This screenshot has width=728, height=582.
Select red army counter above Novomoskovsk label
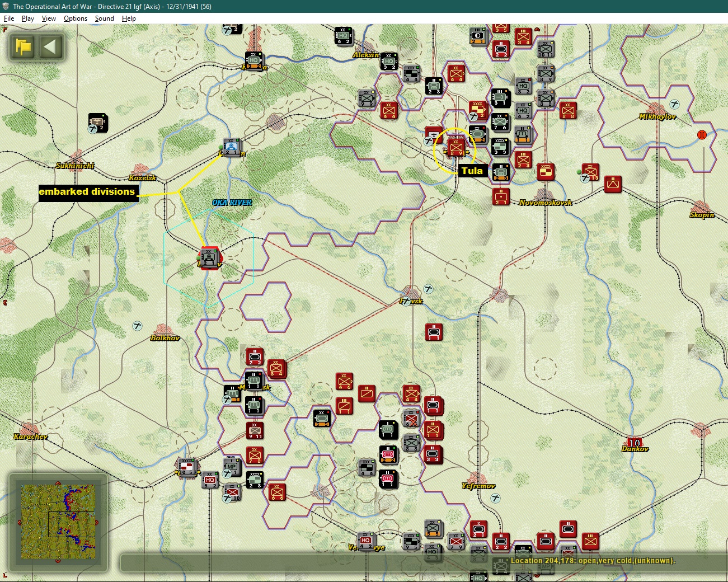pyautogui.click(x=546, y=172)
